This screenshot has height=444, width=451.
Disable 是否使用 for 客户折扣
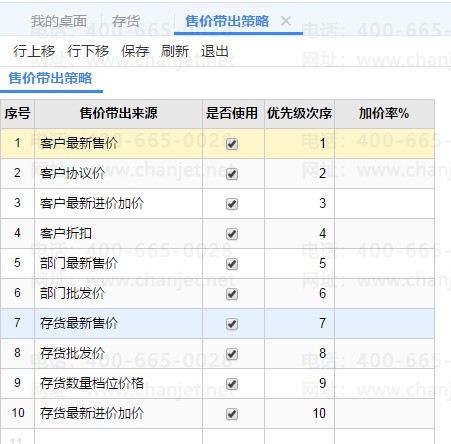pyautogui.click(x=232, y=234)
